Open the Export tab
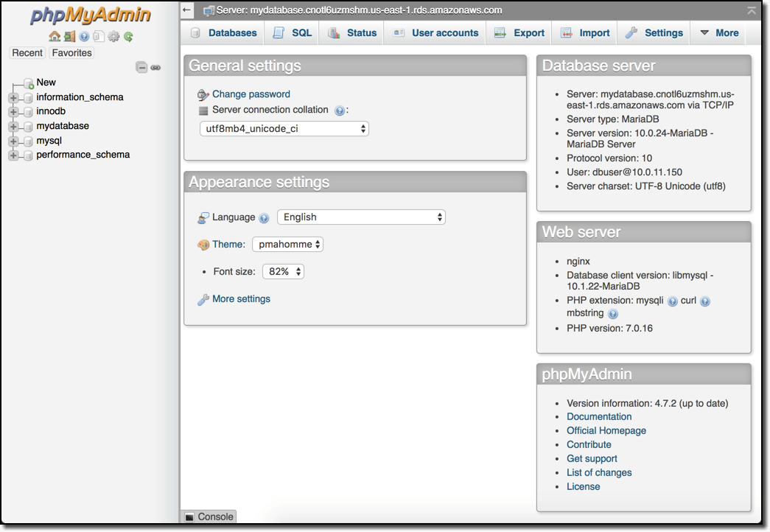Screen dimensions: 770x532 519,33
